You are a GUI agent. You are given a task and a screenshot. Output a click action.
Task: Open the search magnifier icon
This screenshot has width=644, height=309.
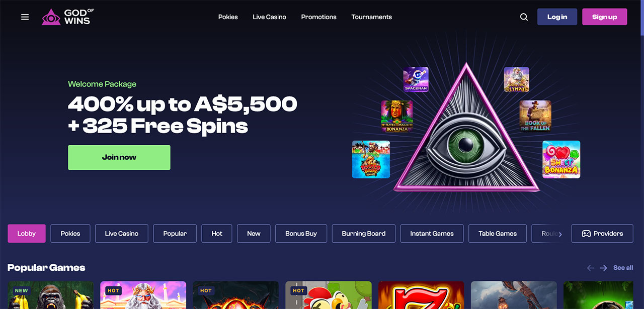[x=524, y=17]
